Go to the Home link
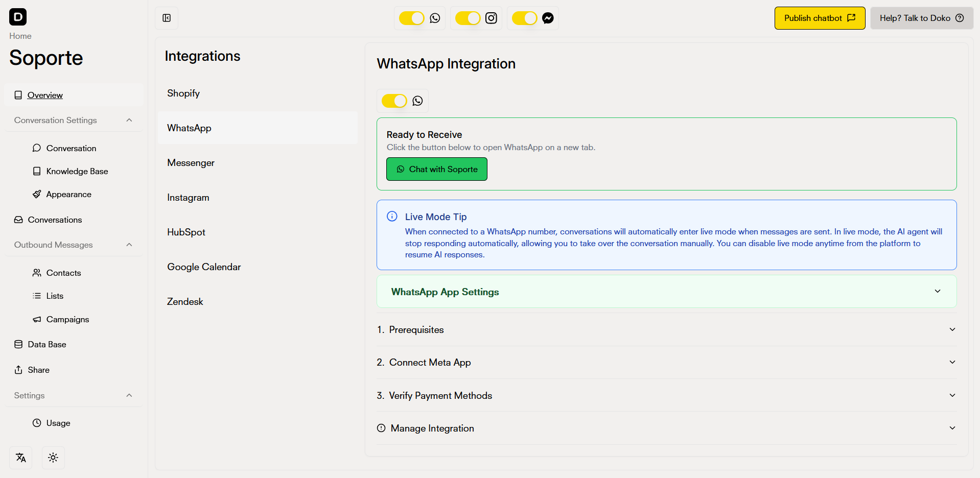The image size is (980, 478). 20,36
